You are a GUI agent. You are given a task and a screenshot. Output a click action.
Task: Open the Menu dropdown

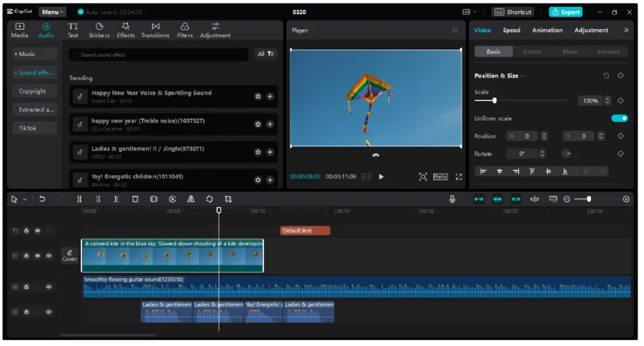[52, 12]
